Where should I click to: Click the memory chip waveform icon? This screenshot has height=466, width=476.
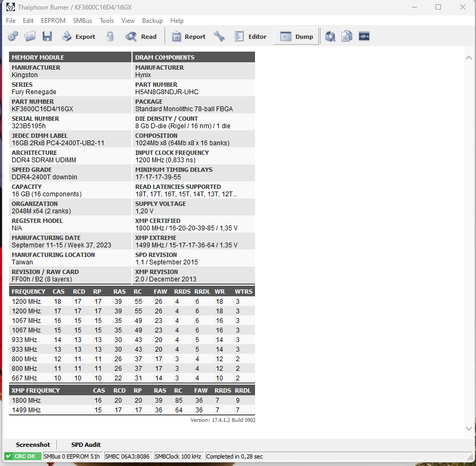(364, 36)
